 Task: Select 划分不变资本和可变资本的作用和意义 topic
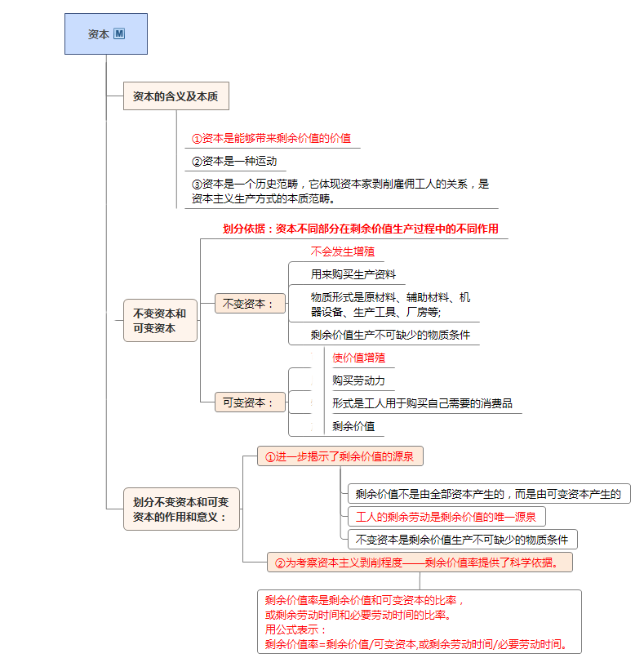[x=181, y=509]
